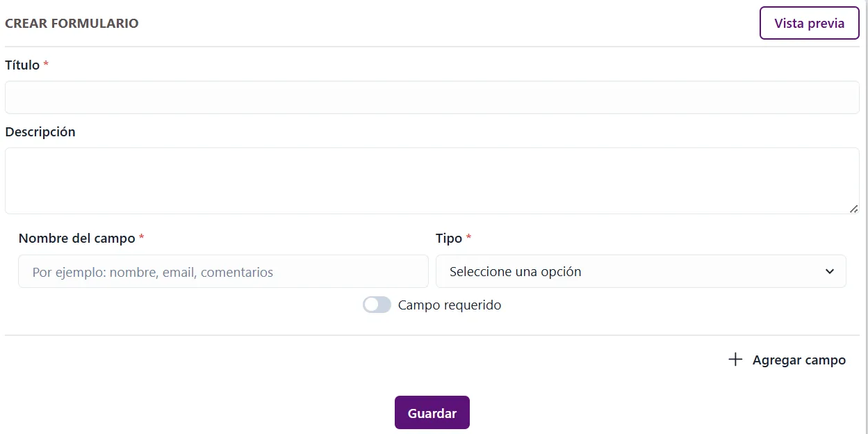Click the resize handle on the Descripción textarea
The width and height of the screenshot is (868, 434).
tap(854, 207)
